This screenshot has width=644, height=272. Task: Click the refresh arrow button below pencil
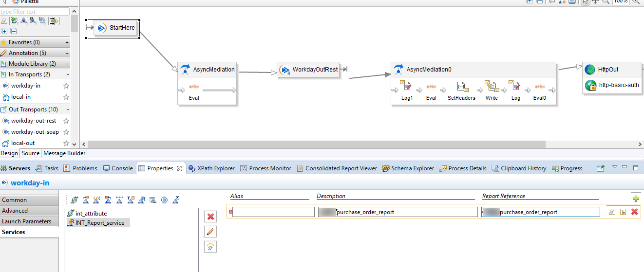pyautogui.click(x=210, y=247)
